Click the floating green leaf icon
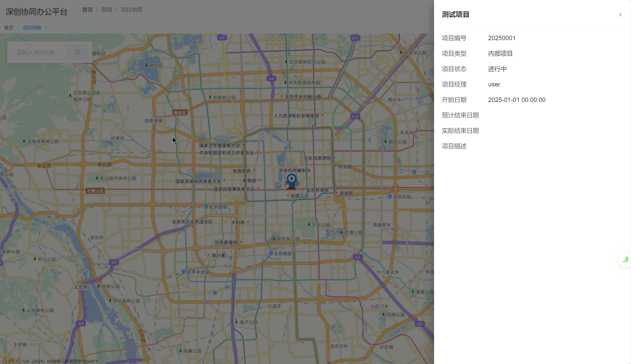Viewport: 631px width, 364px height. coord(625,260)
